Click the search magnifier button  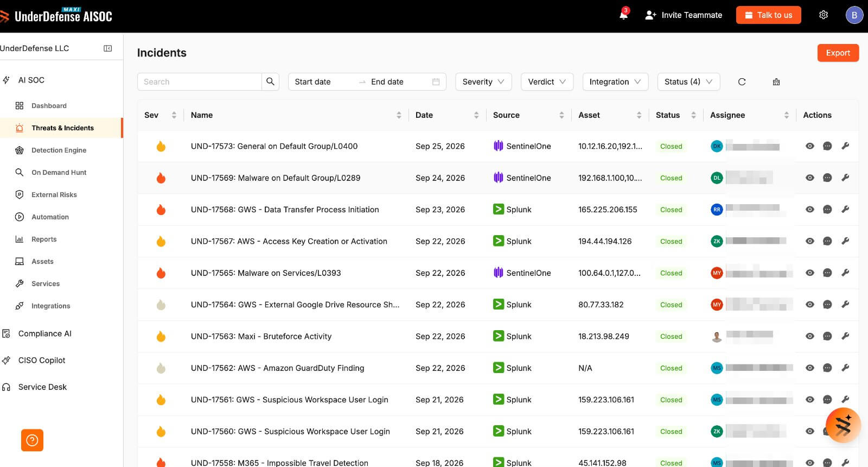tap(270, 81)
